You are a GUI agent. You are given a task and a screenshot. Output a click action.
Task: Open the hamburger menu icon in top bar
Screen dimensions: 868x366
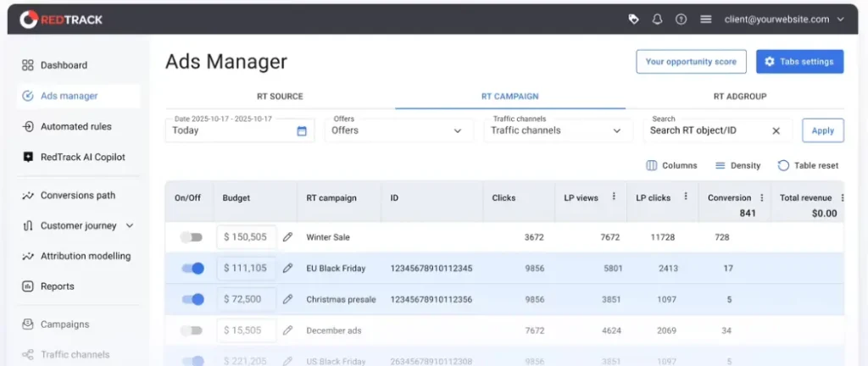click(x=705, y=19)
